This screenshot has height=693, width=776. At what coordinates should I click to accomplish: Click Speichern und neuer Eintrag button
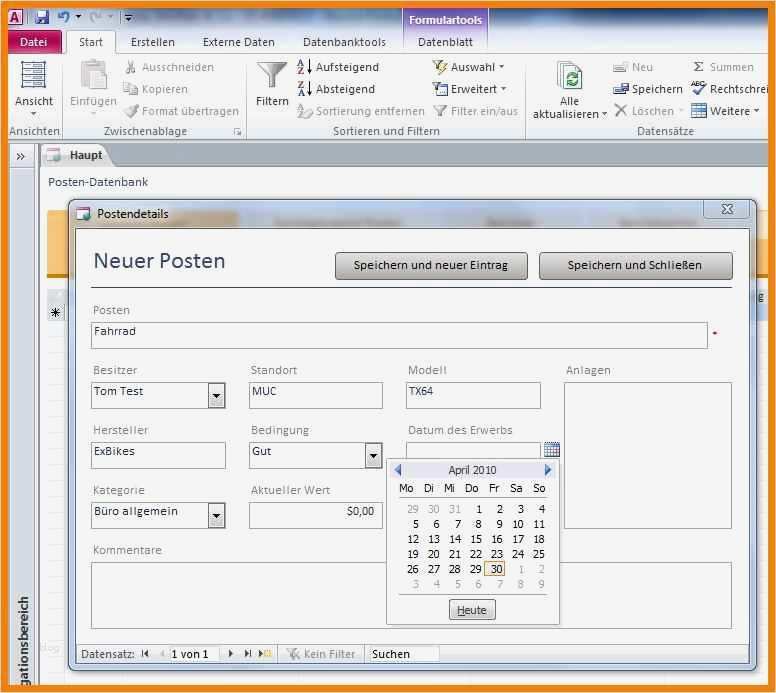pyautogui.click(x=430, y=265)
